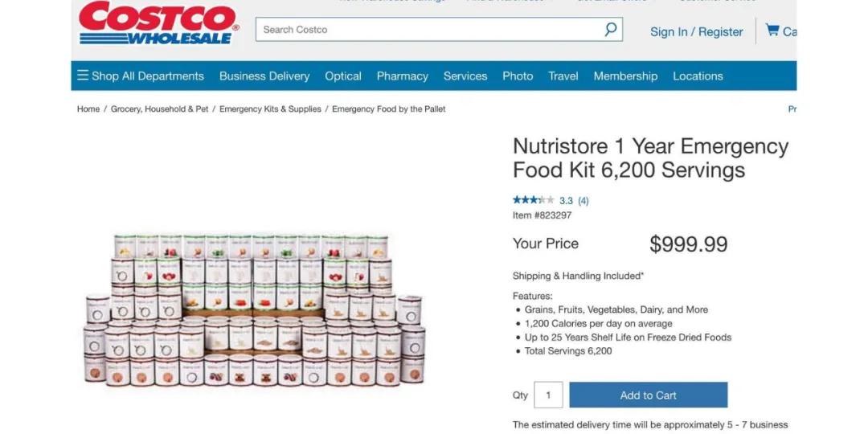Open the Membership page
The height and width of the screenshot is (434, 868).
(x=625, y=76)
